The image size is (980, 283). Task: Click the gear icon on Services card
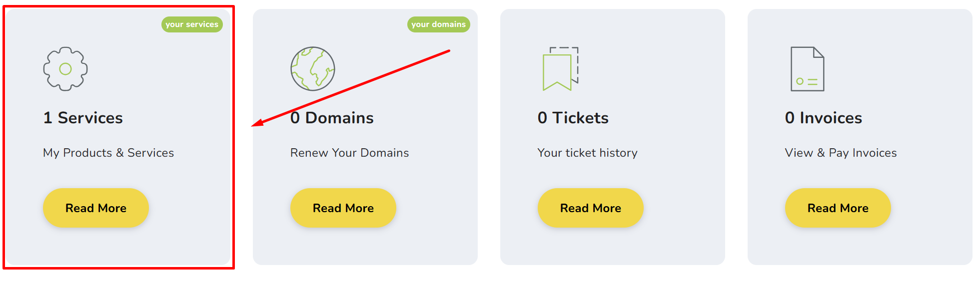65,69
